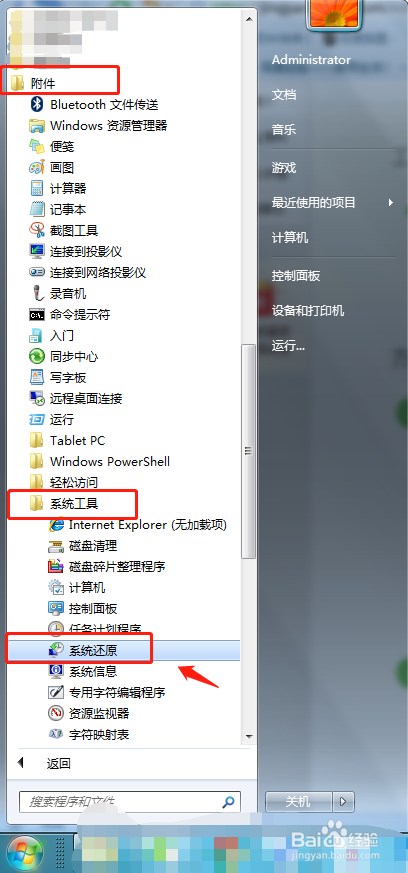Open 计算器 calculator icon
The width and height of the screenshot is (408, 873).
tap(37, 188)
